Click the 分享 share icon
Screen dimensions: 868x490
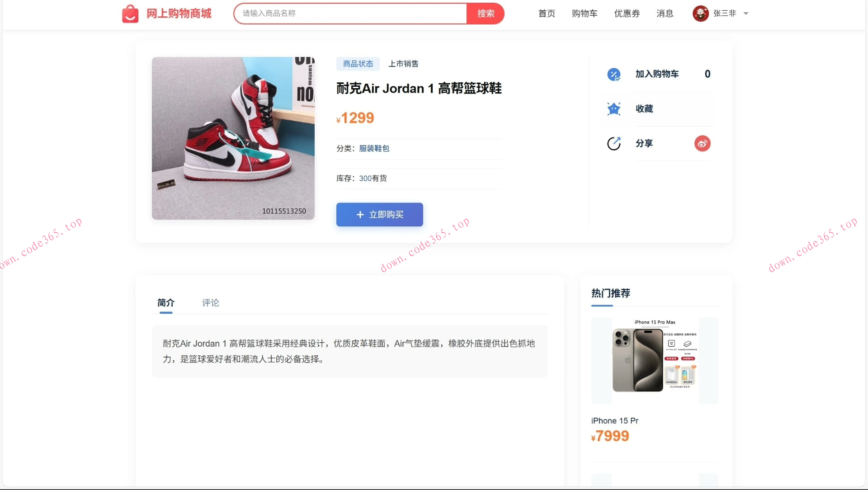pos(613,143)
